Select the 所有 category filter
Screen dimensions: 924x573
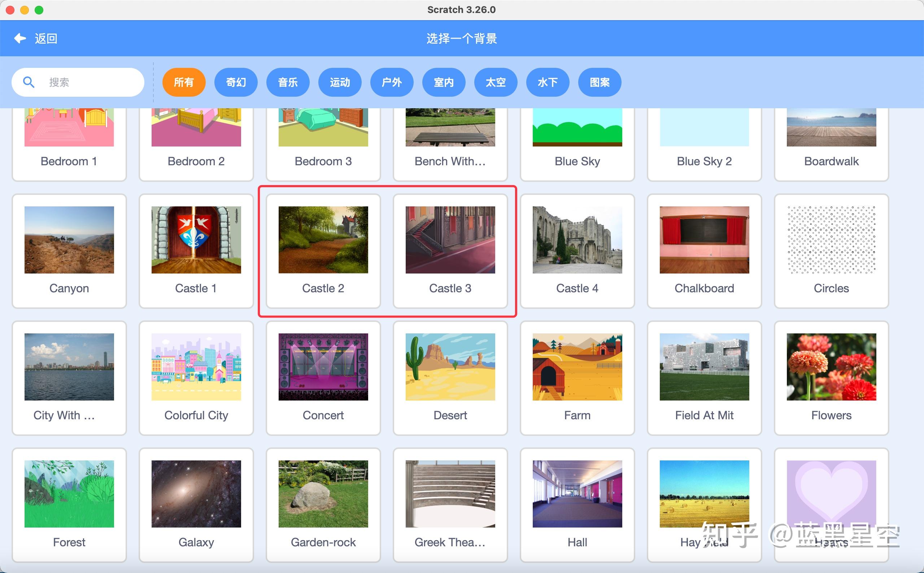(x=184, y=82)
